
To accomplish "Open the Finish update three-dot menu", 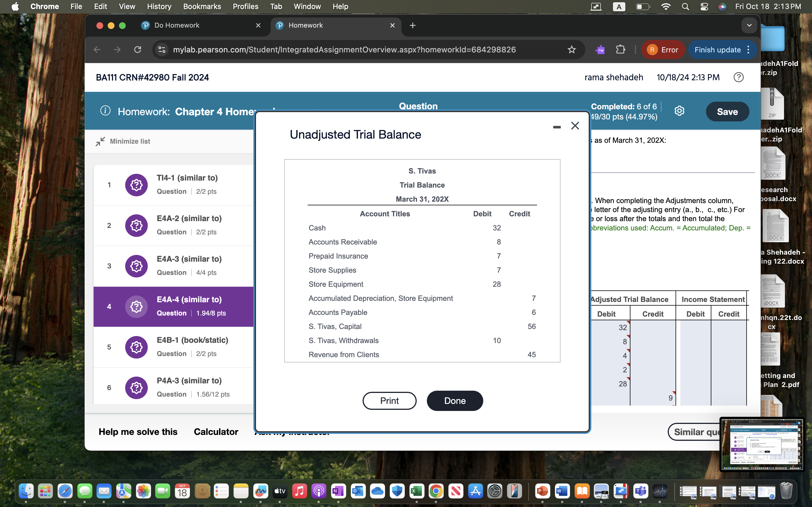I will [x=749, y=50].
